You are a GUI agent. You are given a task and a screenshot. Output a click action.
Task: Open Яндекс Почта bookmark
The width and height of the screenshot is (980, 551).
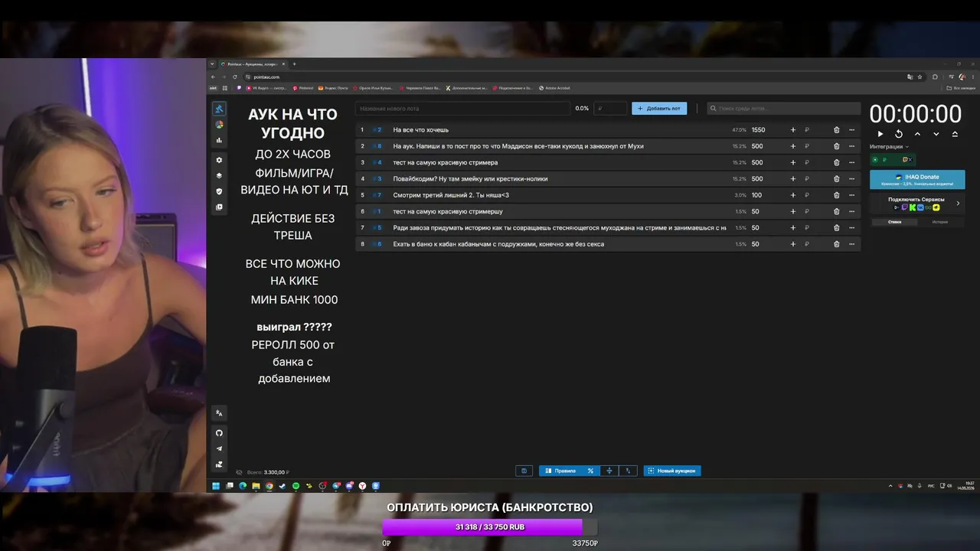332,88
